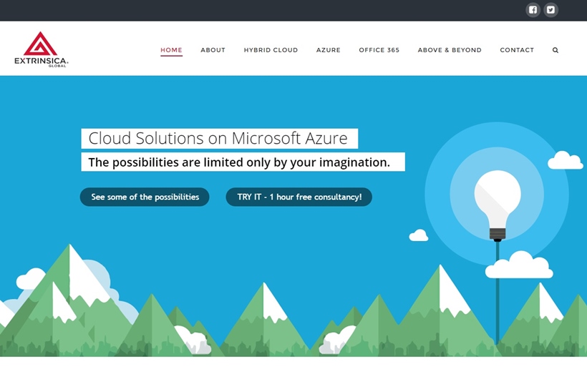
Task: Click the 'Cloud Solutions on Microsoft Azure' headline
Action: (218, 138)
